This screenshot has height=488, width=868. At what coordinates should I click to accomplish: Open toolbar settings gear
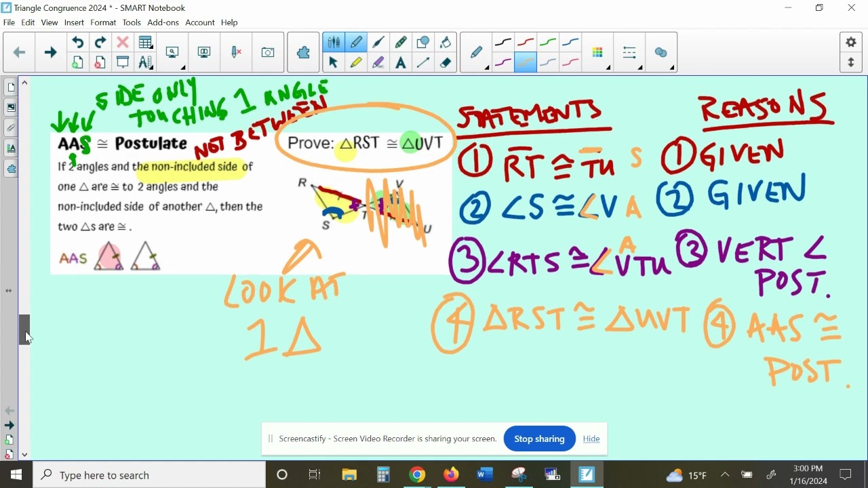pos(851,42)
